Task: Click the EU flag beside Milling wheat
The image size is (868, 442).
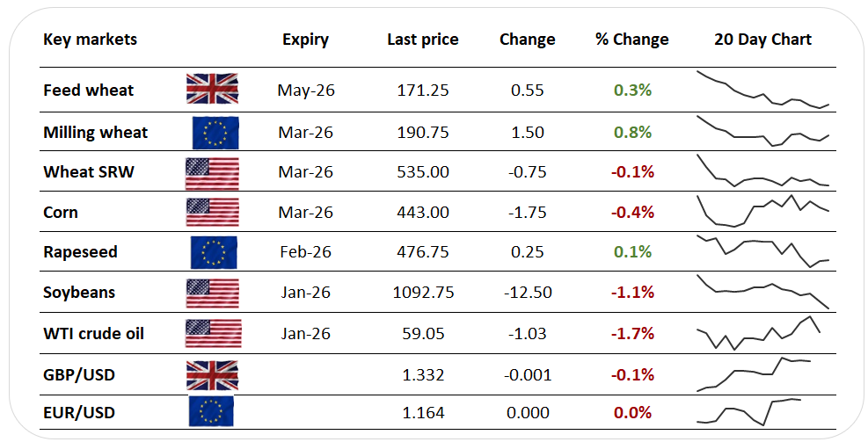Action: [x=215, y=133]
